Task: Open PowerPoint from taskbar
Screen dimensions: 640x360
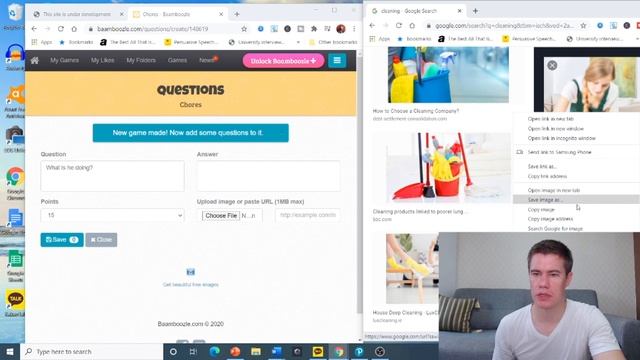Action: coord(235,351)
